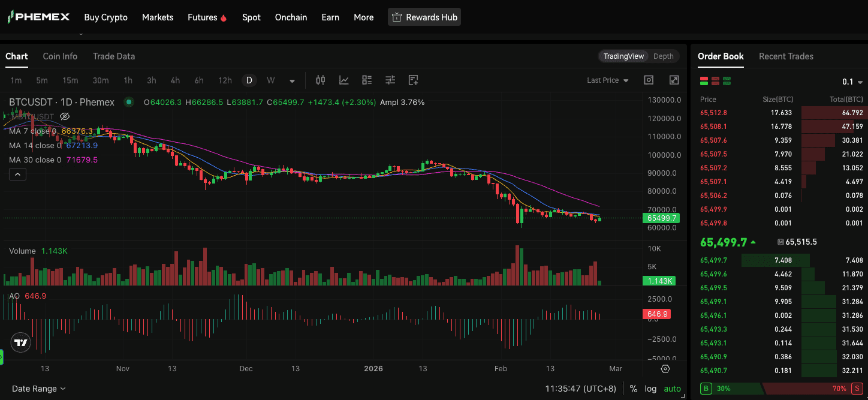Open the compare symbols icon
868x400 pixels.
(366, 80)
